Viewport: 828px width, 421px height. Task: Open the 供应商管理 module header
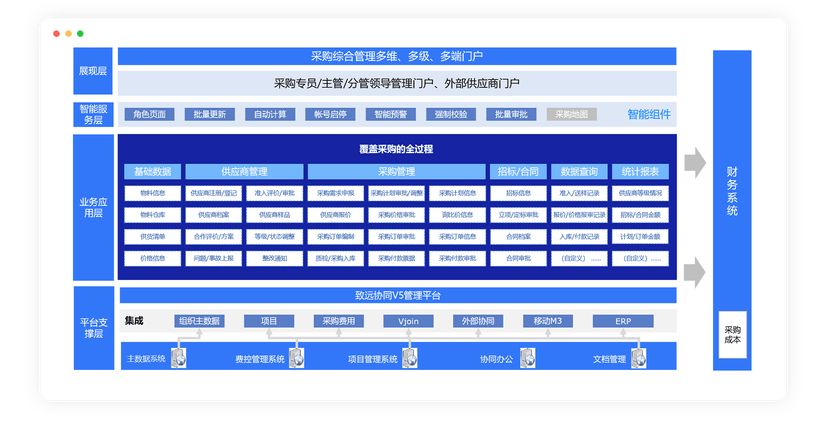[244, 171]
